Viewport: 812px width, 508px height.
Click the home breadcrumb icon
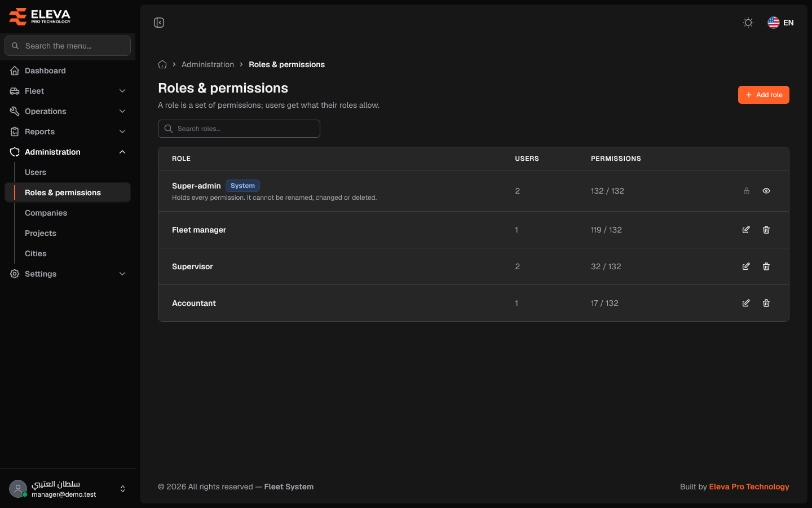162,64
